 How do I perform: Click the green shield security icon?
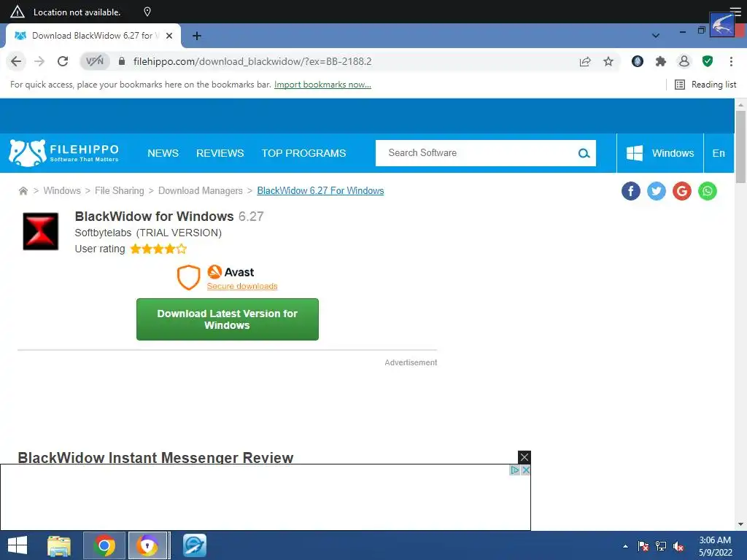coord(708,61)
